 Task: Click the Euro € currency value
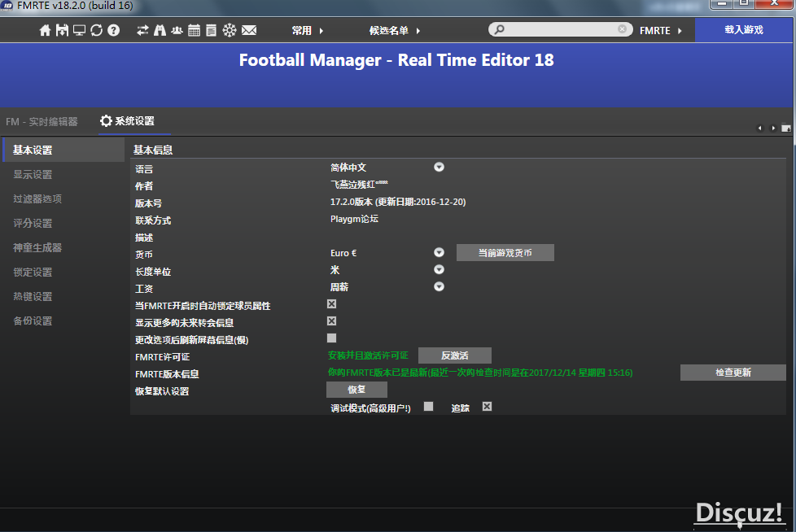point(343,252)
